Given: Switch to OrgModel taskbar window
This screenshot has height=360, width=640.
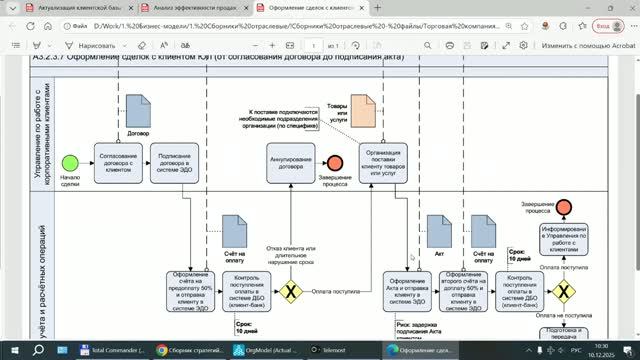Looking at the screenshot, I should tap(267, 350).
